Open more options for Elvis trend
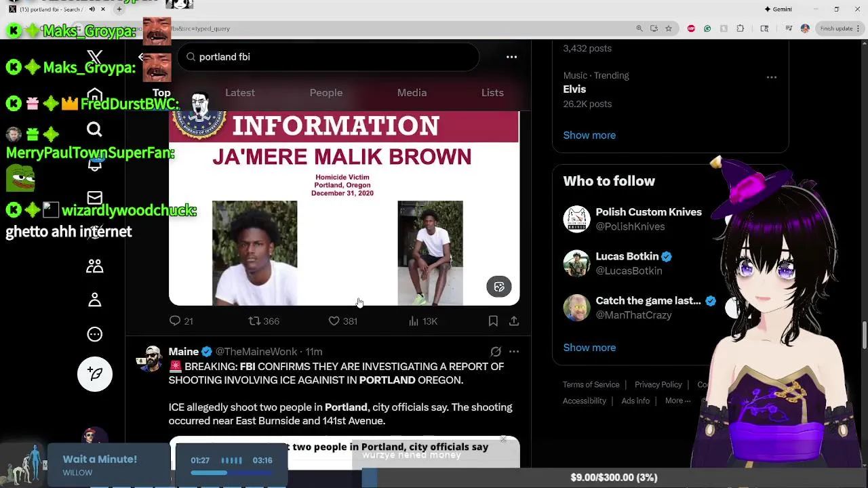The height and width of the screenshot is (488, 868). tap(772, 77)
